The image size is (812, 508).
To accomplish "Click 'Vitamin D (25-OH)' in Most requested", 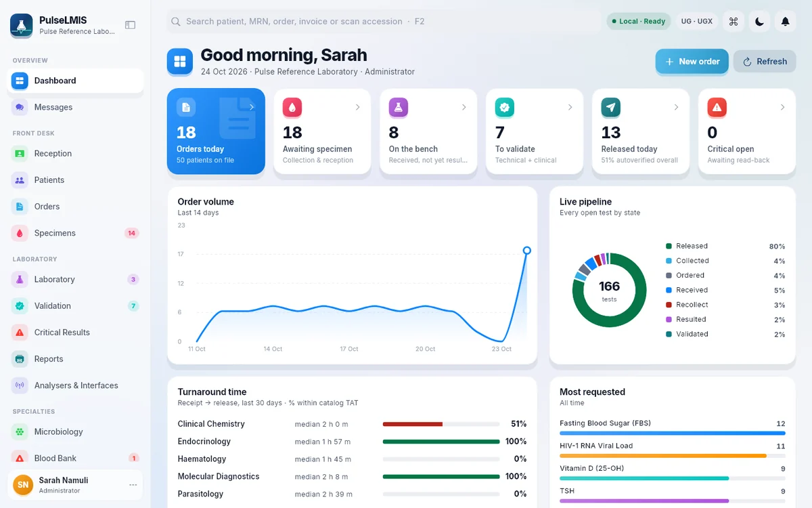I will [592, 468].
